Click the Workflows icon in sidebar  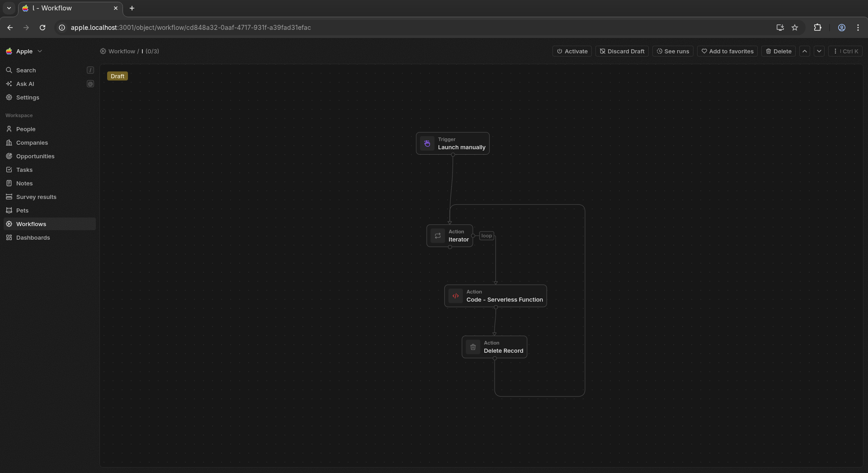coord(9,224)
